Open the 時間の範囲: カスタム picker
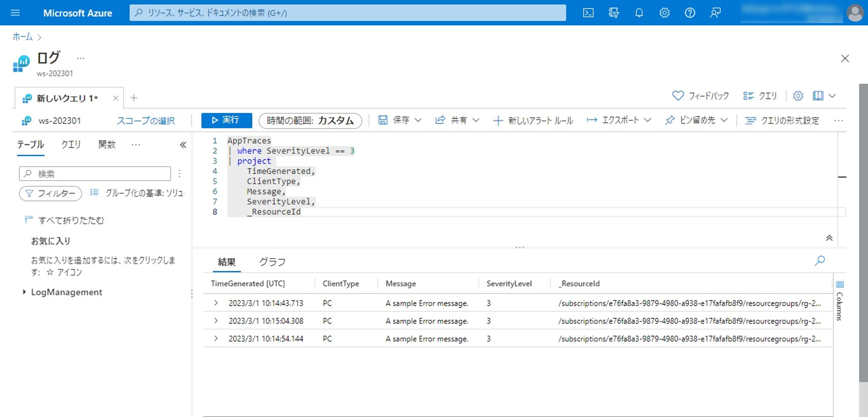This screenshot has width=868, height=417. click(x=310, y=121)
